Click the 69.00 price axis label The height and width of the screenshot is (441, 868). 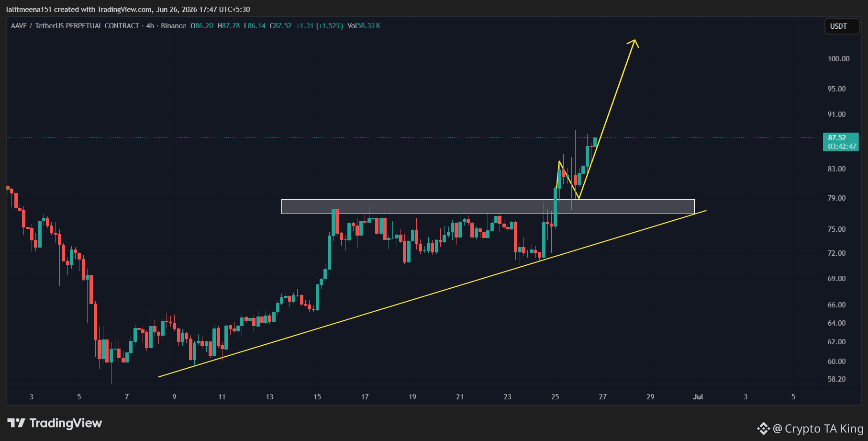837,279
